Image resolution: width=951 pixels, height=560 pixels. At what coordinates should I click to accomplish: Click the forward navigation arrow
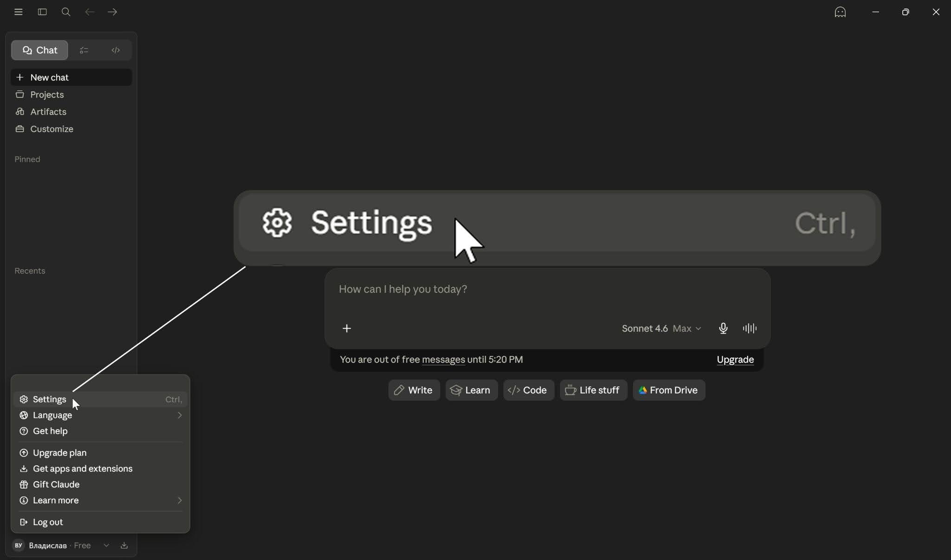click(112, 12)
